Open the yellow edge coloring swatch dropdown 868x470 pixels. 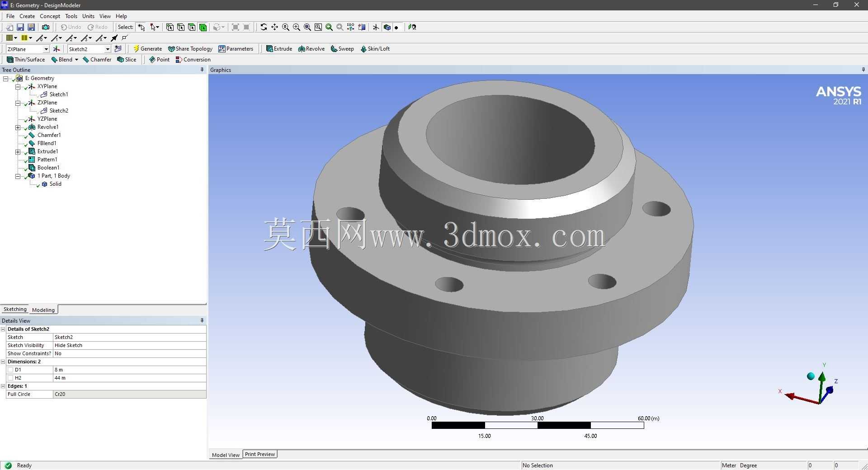30,38
